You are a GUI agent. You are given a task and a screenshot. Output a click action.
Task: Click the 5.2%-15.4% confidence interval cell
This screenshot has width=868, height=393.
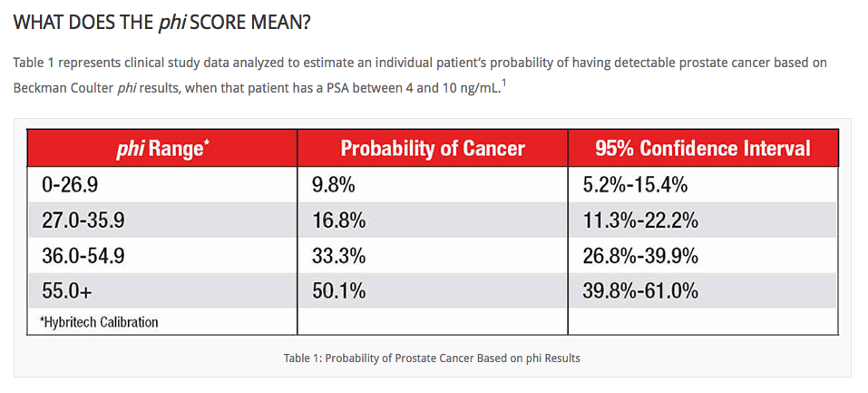[x=635, y=186]
